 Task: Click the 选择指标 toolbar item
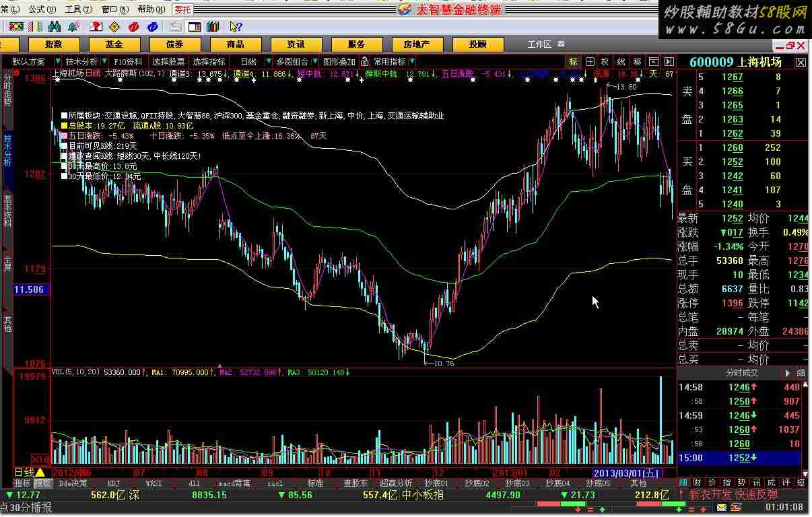point(209,62)
